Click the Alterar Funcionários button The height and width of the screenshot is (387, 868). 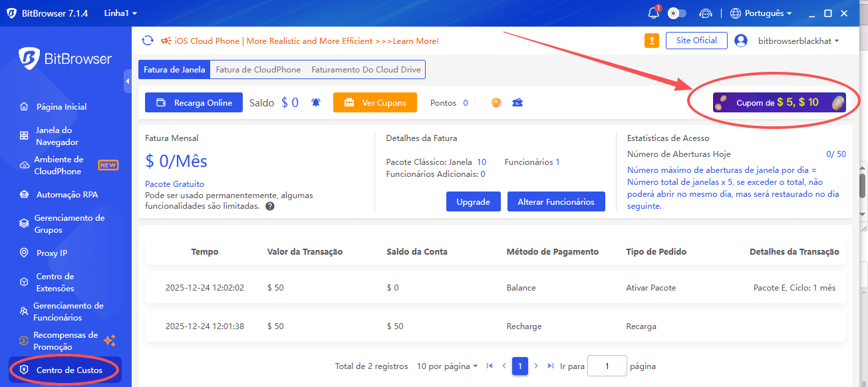point(556,201)
